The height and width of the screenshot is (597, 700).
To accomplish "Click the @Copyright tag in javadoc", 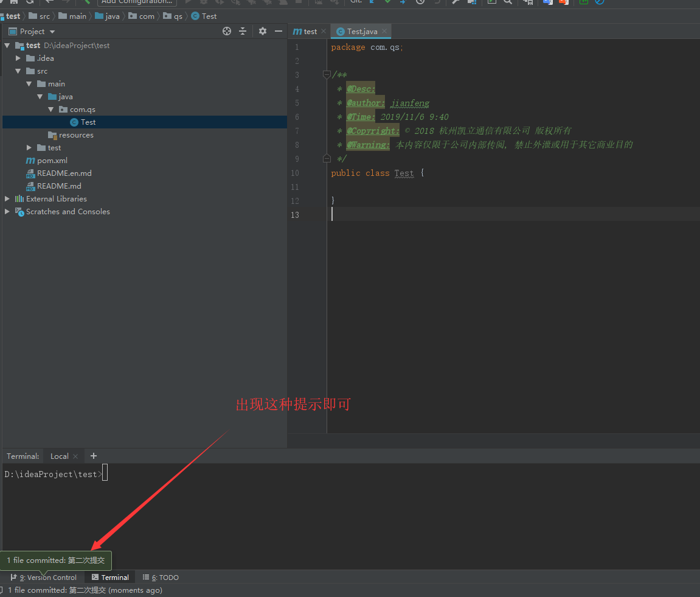I will (x=373, y=131).
